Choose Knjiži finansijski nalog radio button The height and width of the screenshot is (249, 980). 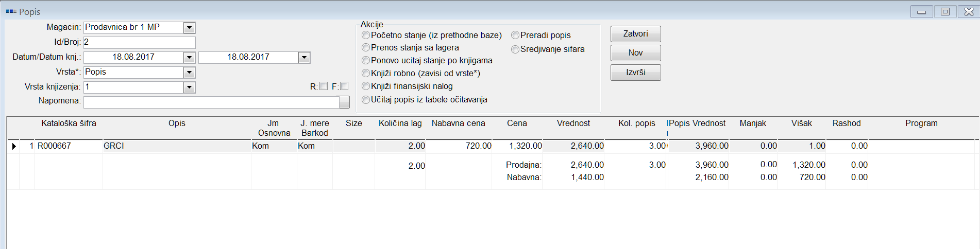[x=366, y=86]
